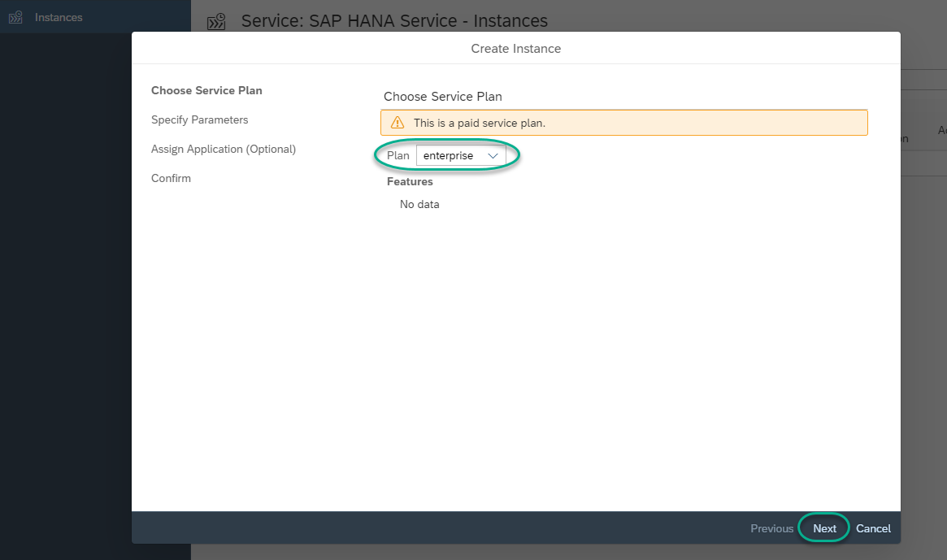Click the Plan dropdown chevron arrow

pos(493,155)
